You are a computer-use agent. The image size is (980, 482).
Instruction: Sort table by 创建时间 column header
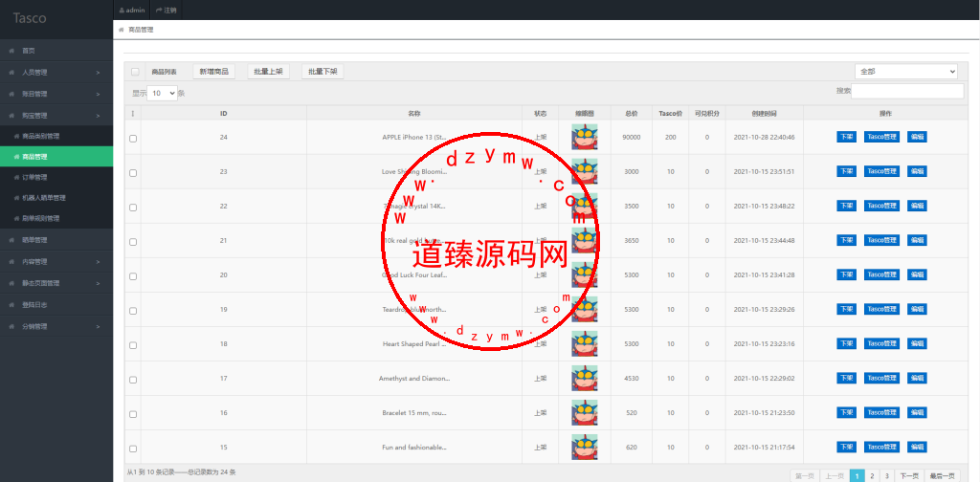tap(765, 114)
